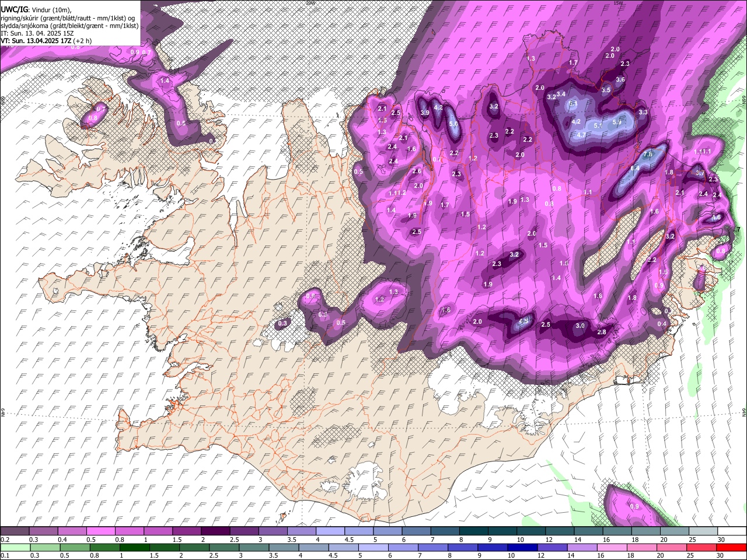Select the "slydda/snjókoma" description line
This screenshot has width=747, height=560.
click(x=69, y=26)
